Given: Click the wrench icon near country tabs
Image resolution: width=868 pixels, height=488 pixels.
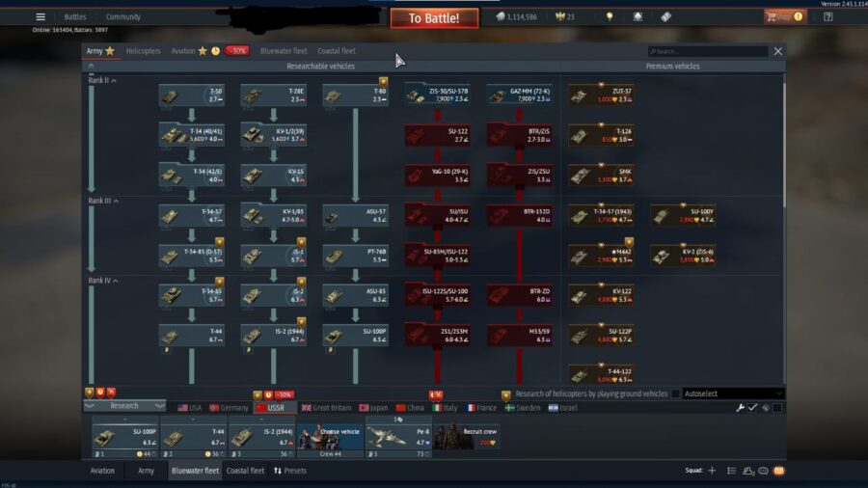Looking at the screenshot, I should (740, 408).
